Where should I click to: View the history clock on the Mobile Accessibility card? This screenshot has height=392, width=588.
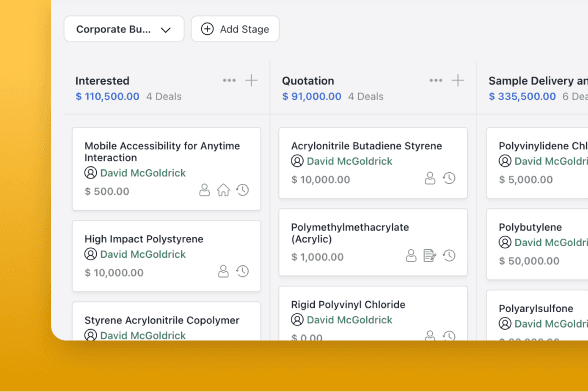point(243,190)
